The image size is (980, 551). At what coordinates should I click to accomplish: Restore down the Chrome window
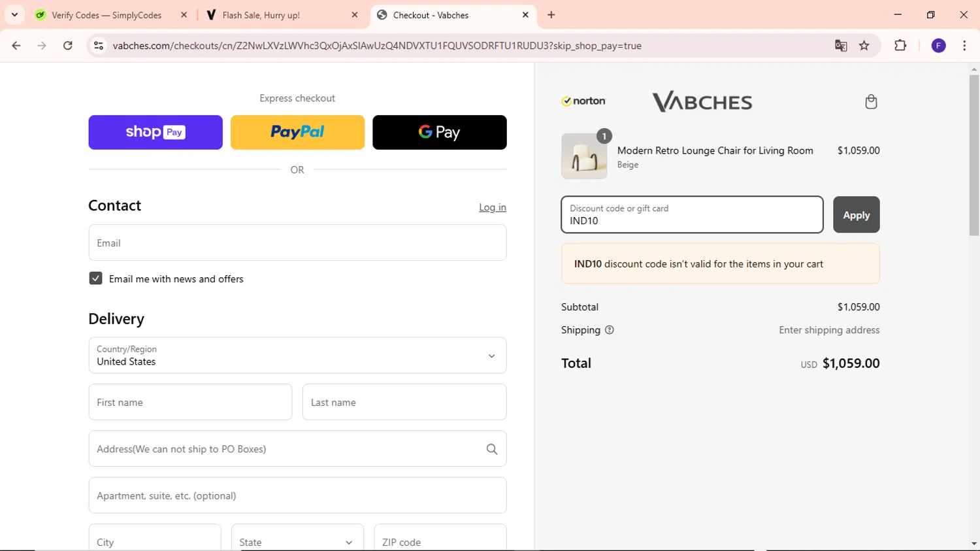[931, 14]
